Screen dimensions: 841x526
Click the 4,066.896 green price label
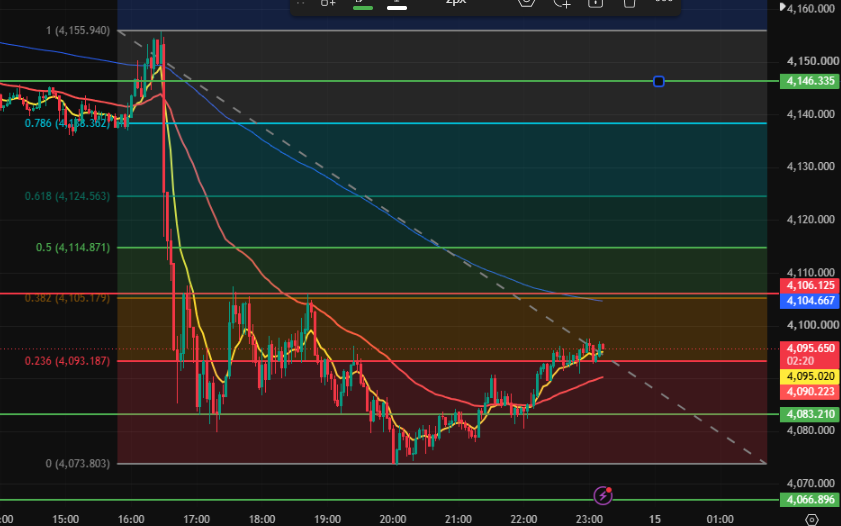pyautogui.click(x=810, y=500)
